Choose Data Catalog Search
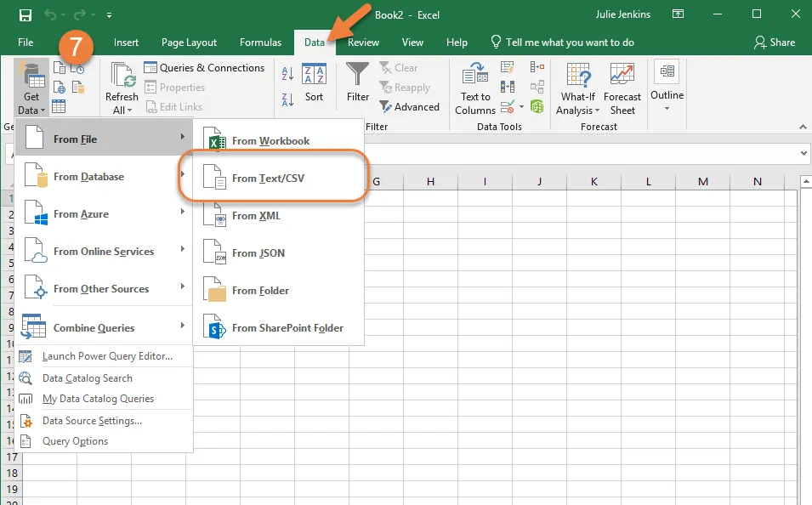The width and height of the screenshot is (812, 505). coord(104,378)
